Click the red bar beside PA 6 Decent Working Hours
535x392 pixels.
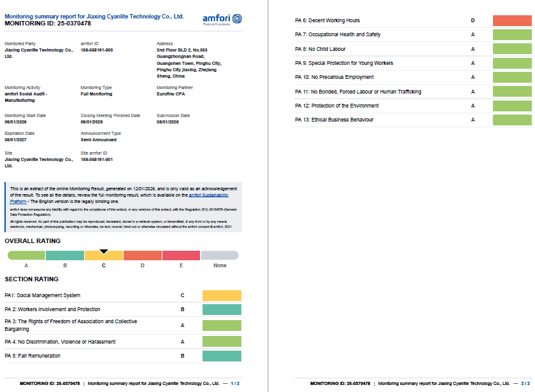(513, 20)
